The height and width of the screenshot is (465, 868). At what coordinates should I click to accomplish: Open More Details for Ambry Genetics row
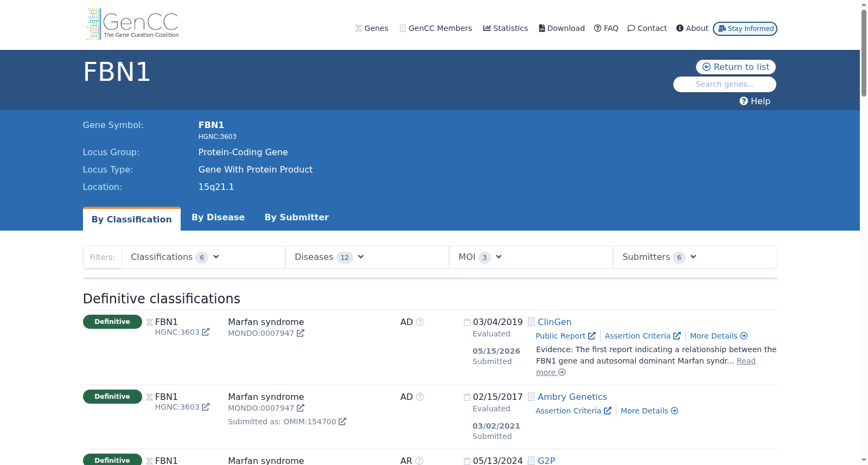(649, 411)
